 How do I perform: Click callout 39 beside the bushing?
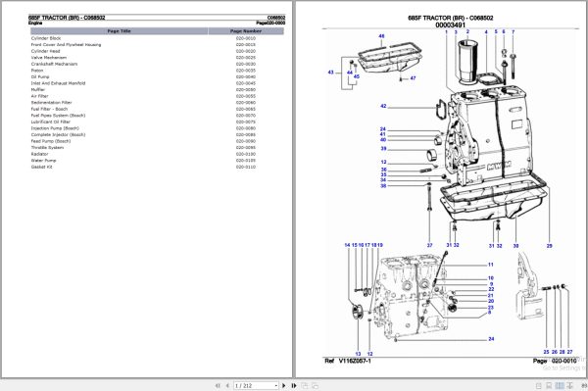click(383, 148)
